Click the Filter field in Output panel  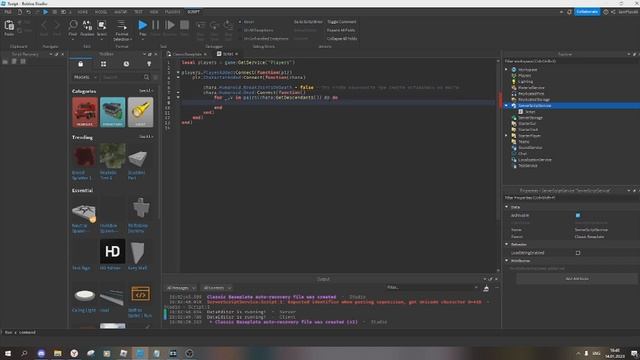point(432,288)
